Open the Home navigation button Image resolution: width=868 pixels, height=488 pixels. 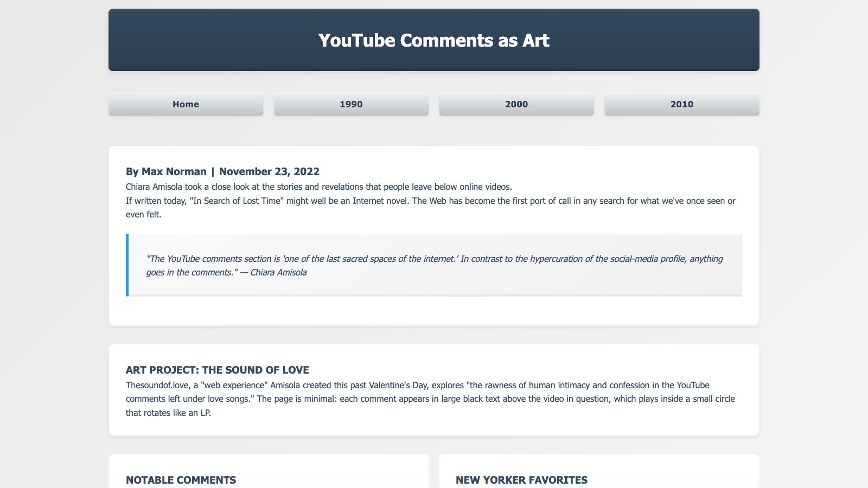coord(186,104)
